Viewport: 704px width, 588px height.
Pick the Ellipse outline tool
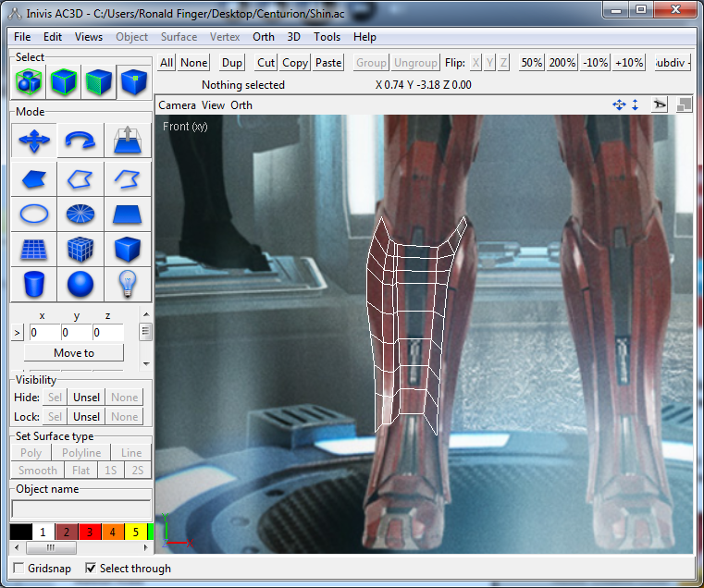click(34, 214)
